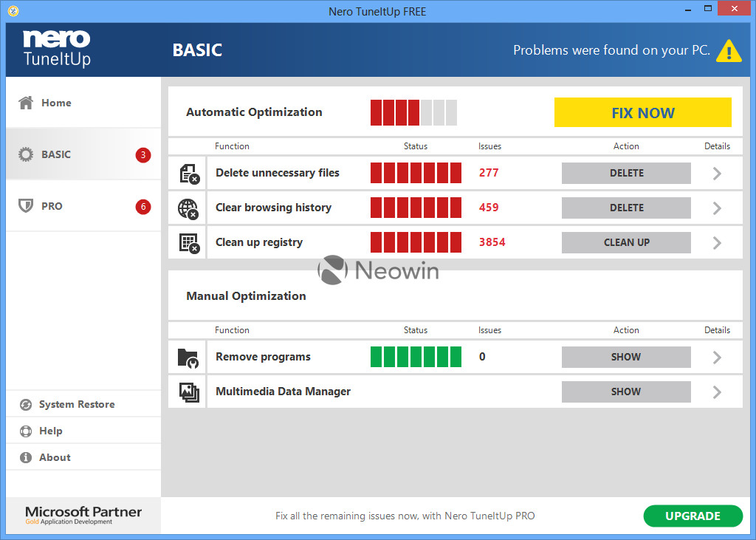Click the Remove programs folder icon
Viewport: 756px width, 540px height.
tap(188, 358)
